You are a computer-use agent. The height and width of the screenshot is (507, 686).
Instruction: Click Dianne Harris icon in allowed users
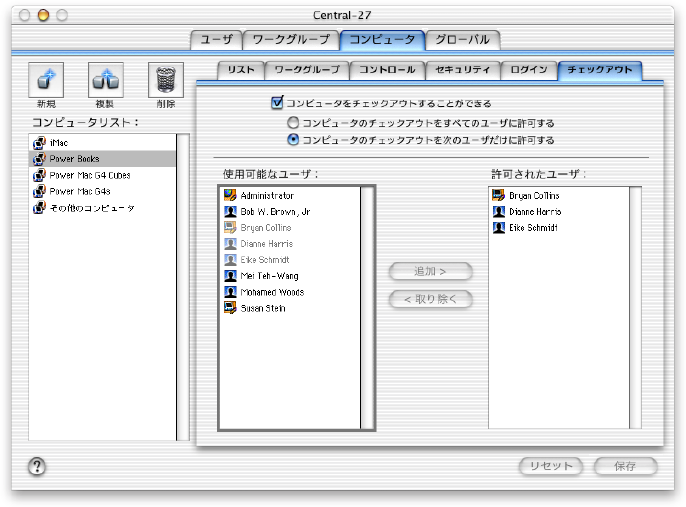pyautogui.click(x=499, y=211)
